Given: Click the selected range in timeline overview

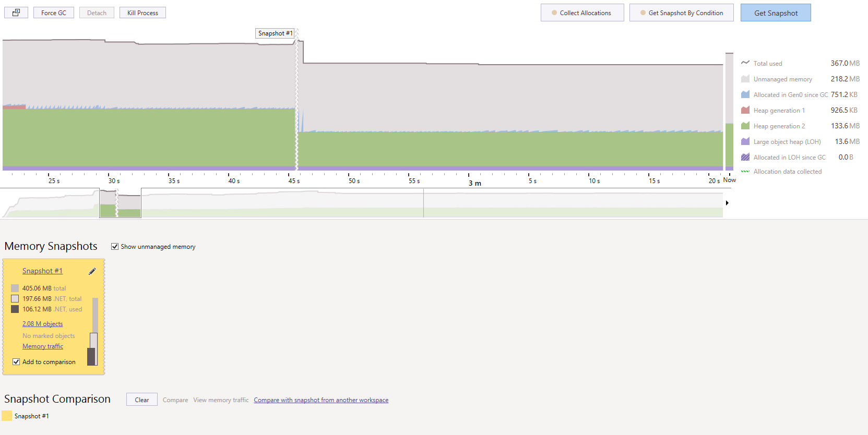Looking at the screenshot, I should pos(120,203).
